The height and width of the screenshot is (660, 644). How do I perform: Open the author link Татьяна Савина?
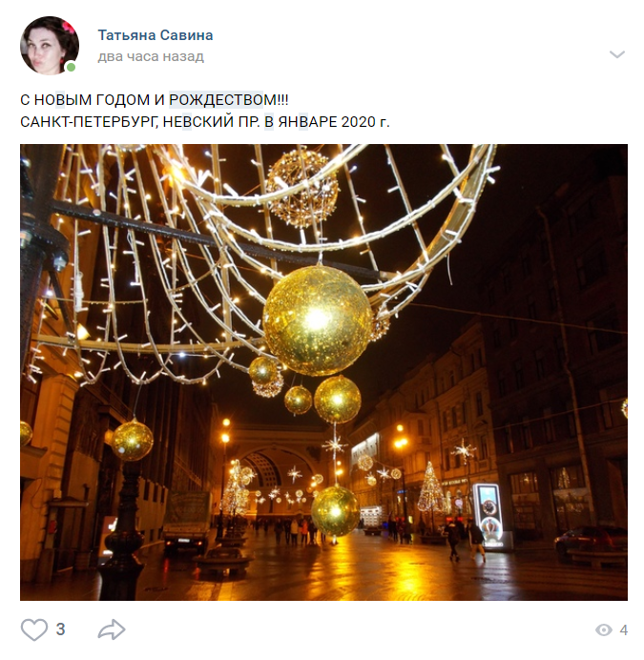(156, 35)
